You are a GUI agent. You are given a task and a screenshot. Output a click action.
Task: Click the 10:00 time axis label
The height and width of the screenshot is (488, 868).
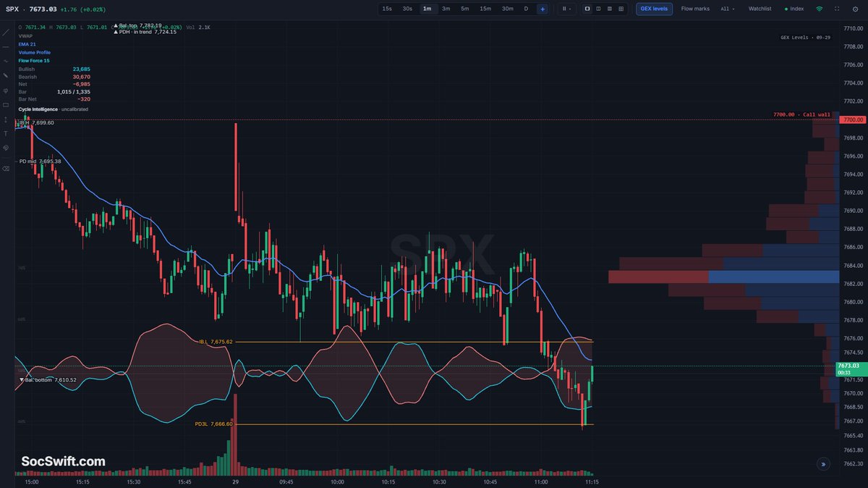(x=338, y=481)
